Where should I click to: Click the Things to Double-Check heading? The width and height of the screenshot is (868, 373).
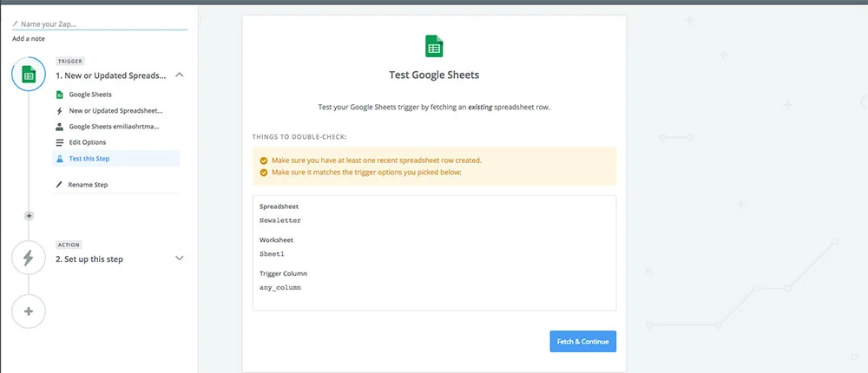299,136
